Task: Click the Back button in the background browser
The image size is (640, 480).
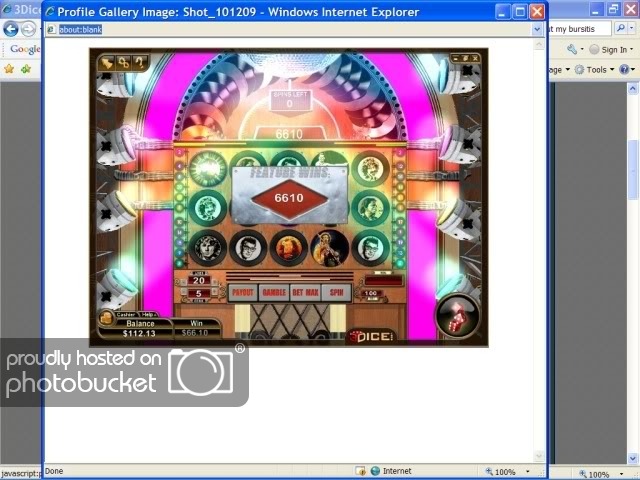Action: (x=11, y=29)
